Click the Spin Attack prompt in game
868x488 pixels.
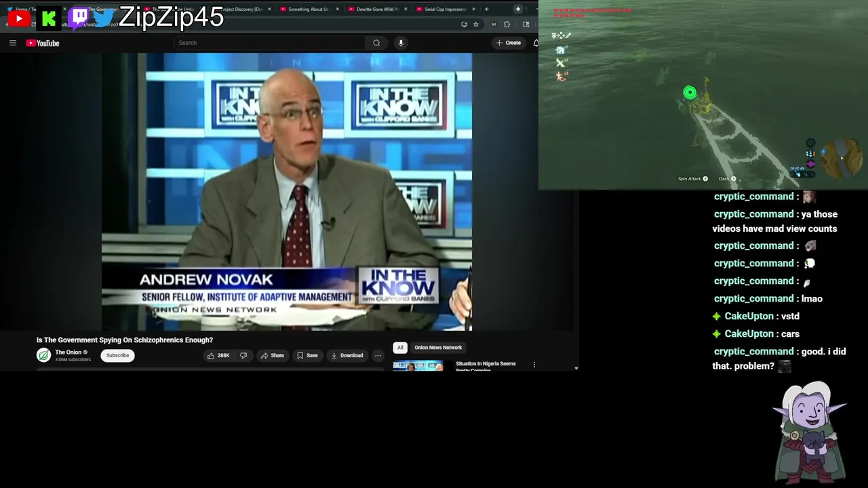pyautogui.click(x=693, y=179)
